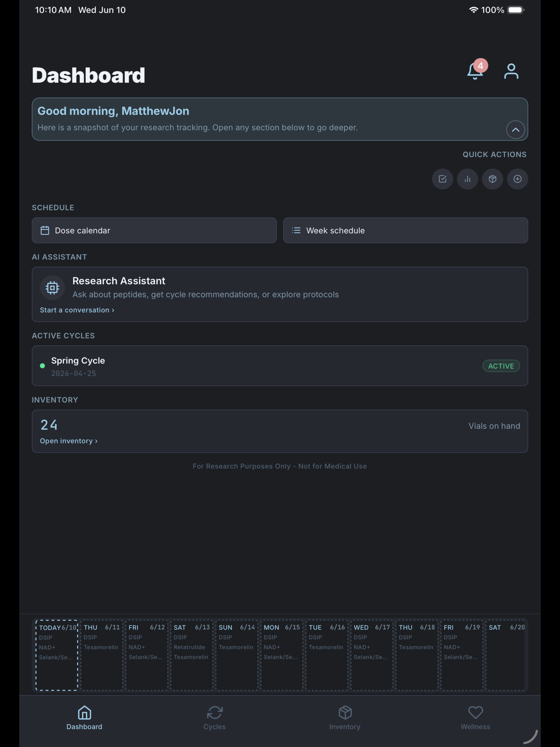This screenshot has width=560, height=747.
Task: Tap the bar chart quick action
Action: (x=467, y=179)
